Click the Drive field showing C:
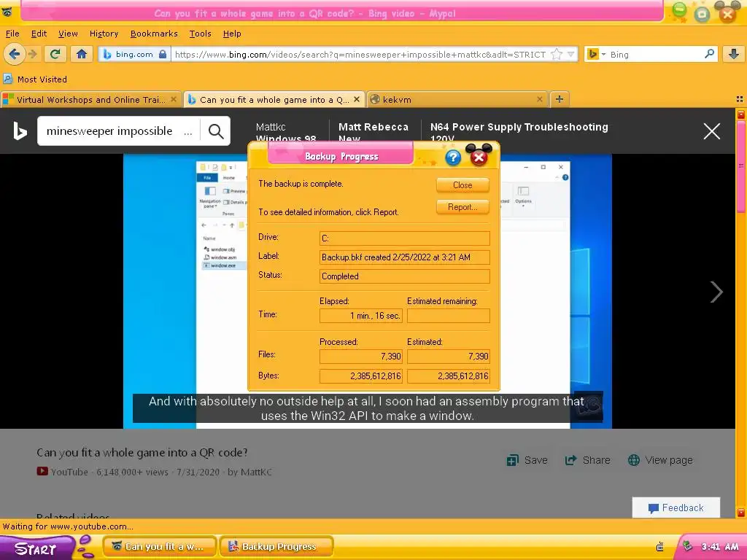Image resolution: width=747 pixels, height=560 pixels. click(x=404, y=238)
